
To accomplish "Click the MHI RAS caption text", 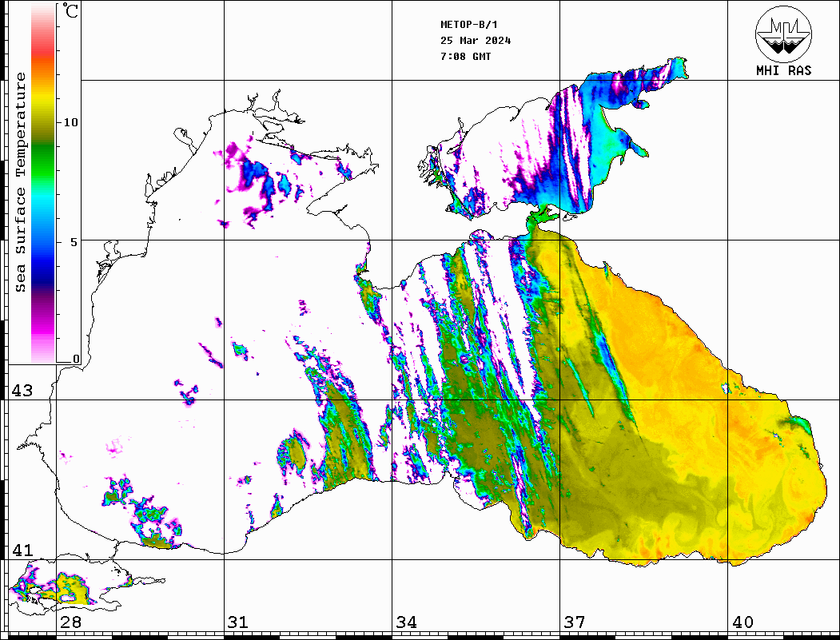I will pyautogui.click(x=783, y=70).
